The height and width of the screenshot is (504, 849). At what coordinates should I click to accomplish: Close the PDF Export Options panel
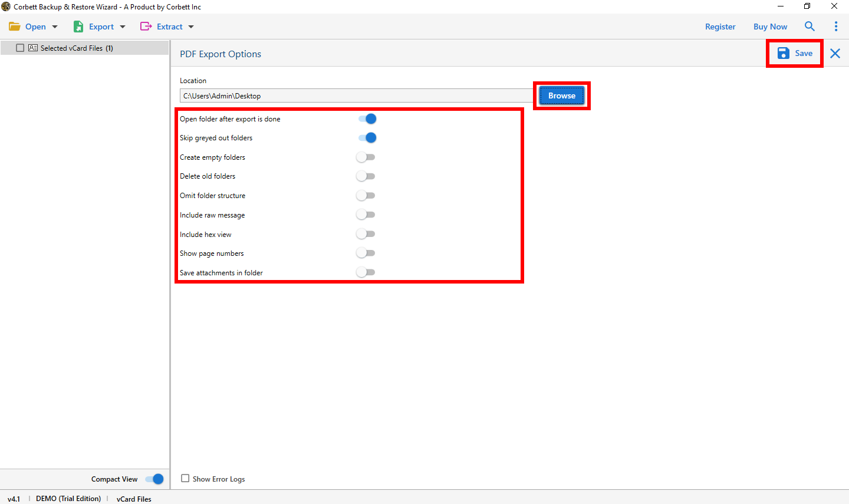[835, 54]
